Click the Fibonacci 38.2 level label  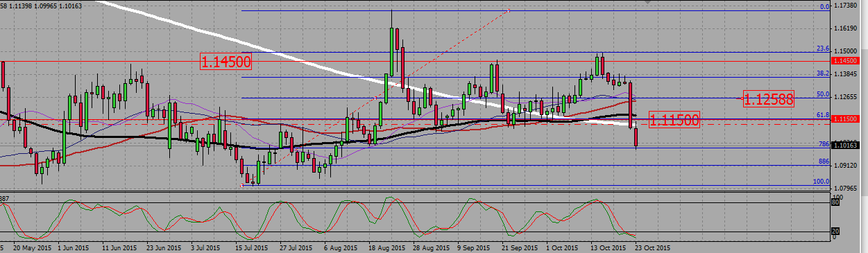[x=823, y=73]
